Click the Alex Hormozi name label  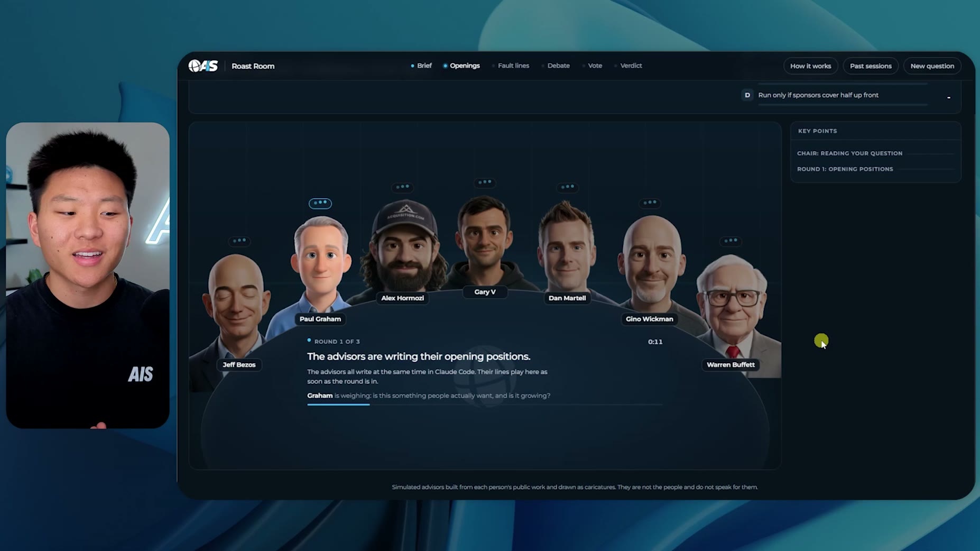(x=402, y=298)
